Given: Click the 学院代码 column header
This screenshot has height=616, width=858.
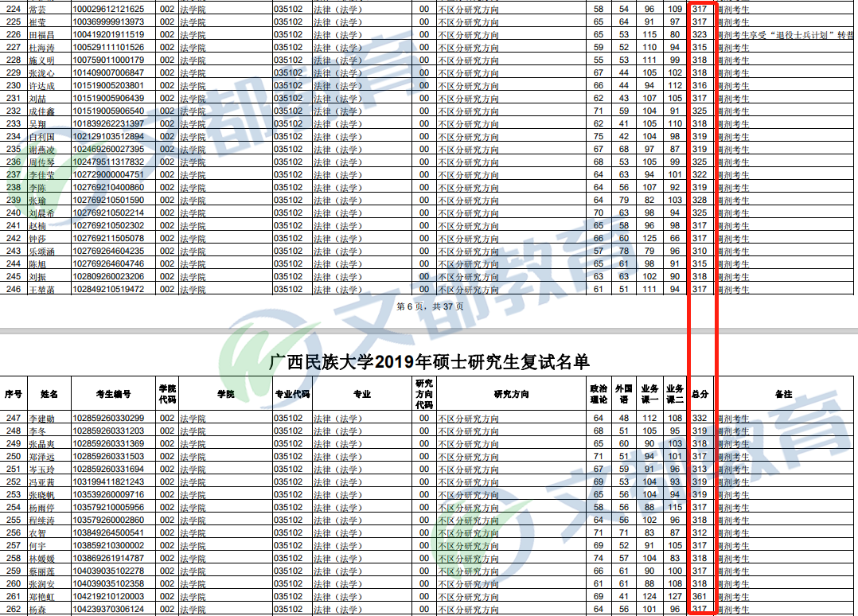Looking at the screenshot, I should [167, 394].
